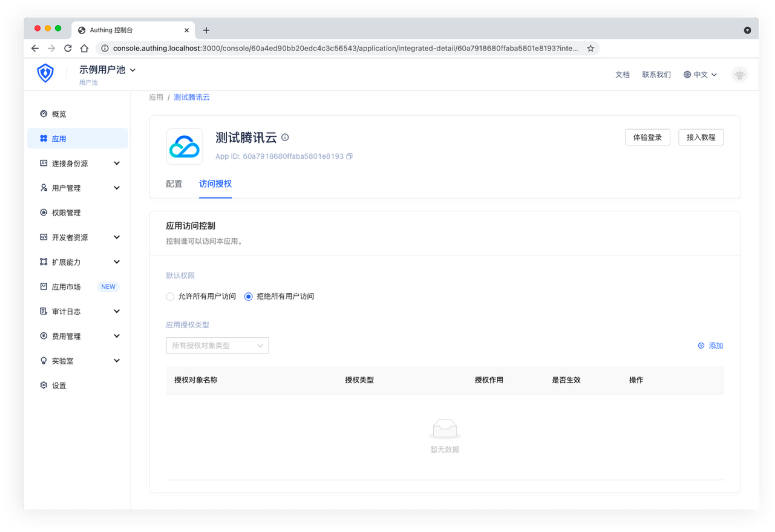Expand the 开发者资源 chevron
The width and height of the screenshot is (775, 532).
point(117,237)
